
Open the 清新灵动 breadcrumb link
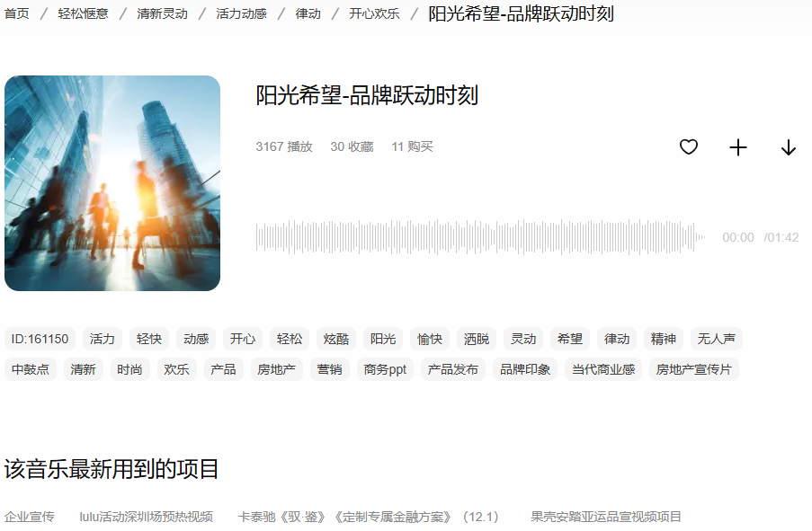click(162, 13)
